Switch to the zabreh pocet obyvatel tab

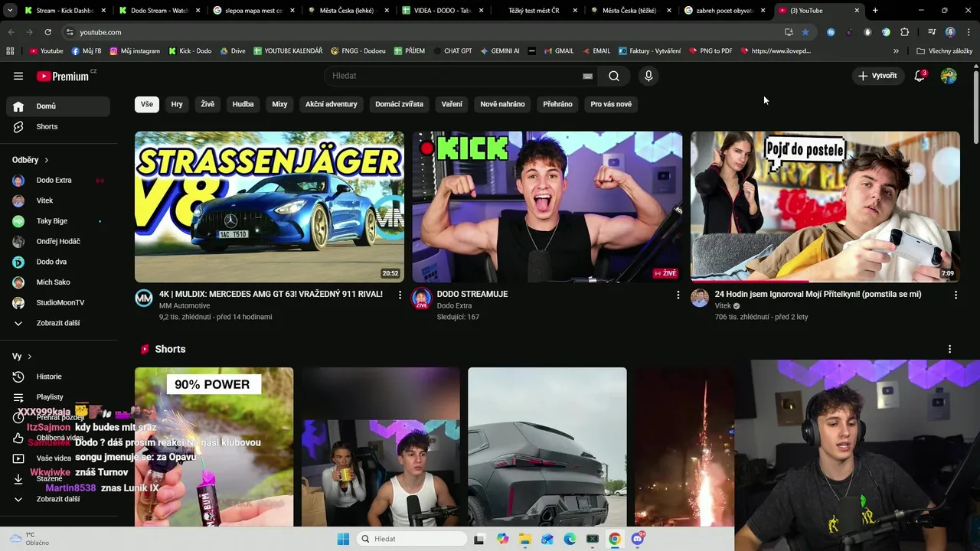click(724, 11)
